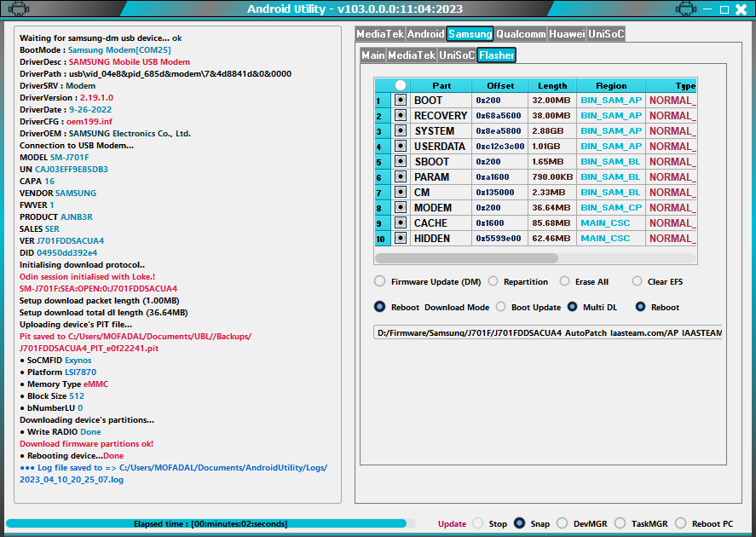This screenshot has width=756, height=537.
Task: Toggle the Reboot radio next to Multi DL
Action: [640, 307]
